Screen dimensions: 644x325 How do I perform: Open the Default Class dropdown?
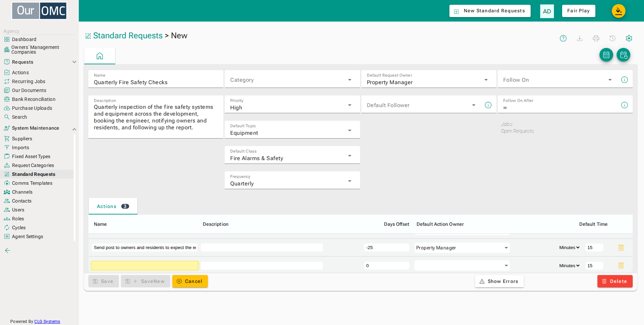point(292,155)
